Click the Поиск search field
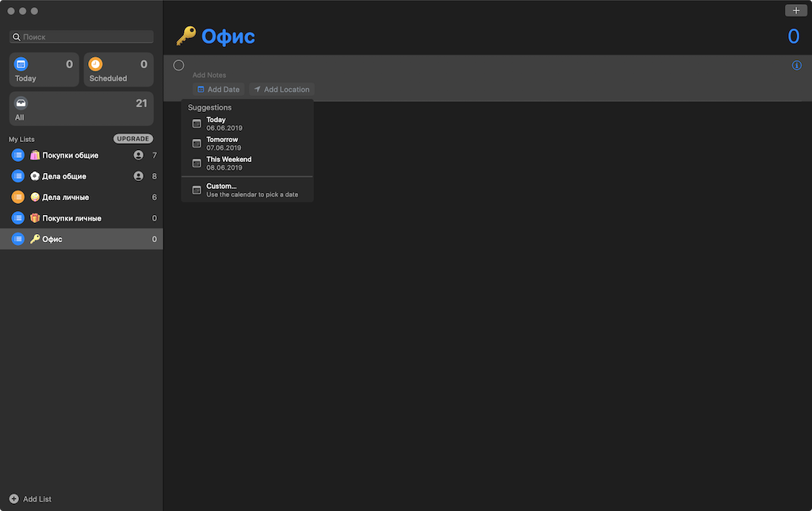Viewport: 812px width, 511px height. point(82,36)
